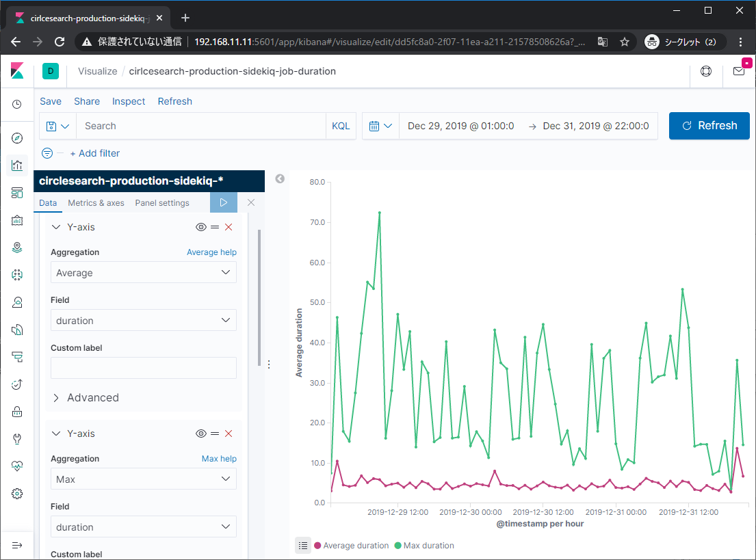Viewport: 756px width, 560px height.
Task: Toggle the chart legend list button
Action: [x=302, y=545]
